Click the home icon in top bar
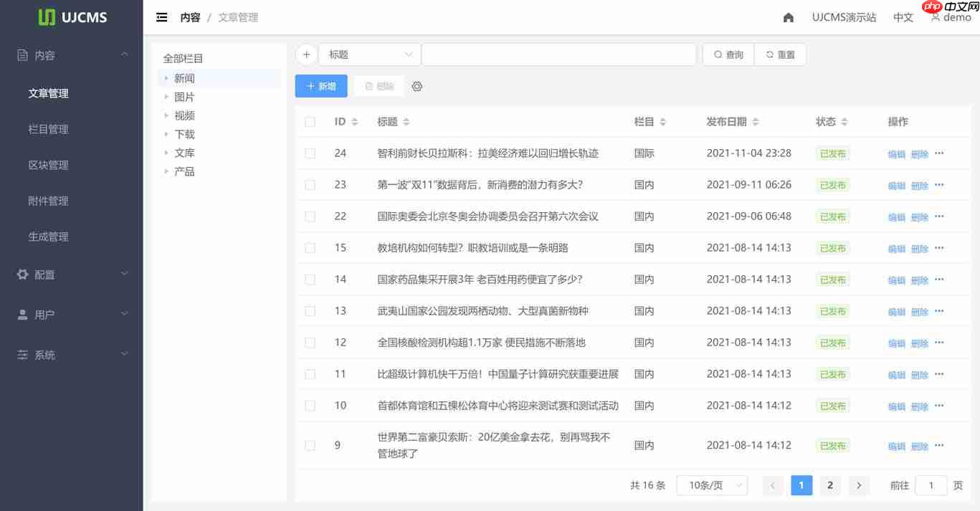This screenshot has width=980, height=511. point(788,16)
